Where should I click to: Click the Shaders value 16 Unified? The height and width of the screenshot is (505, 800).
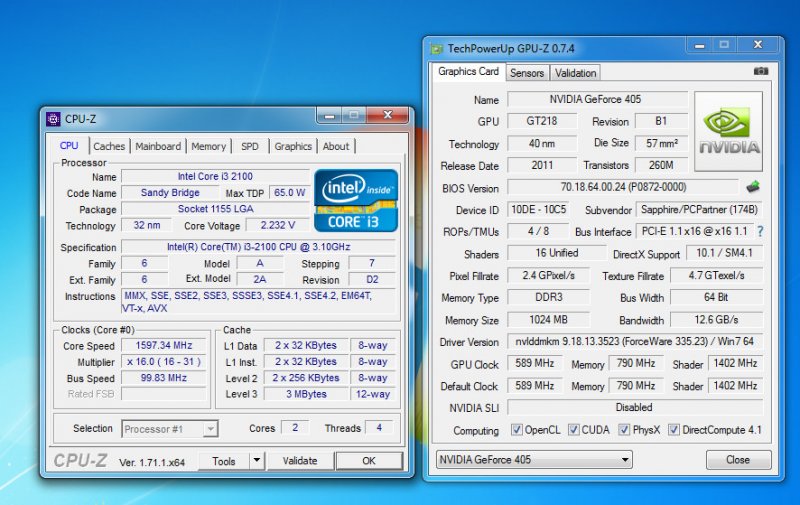557,253
